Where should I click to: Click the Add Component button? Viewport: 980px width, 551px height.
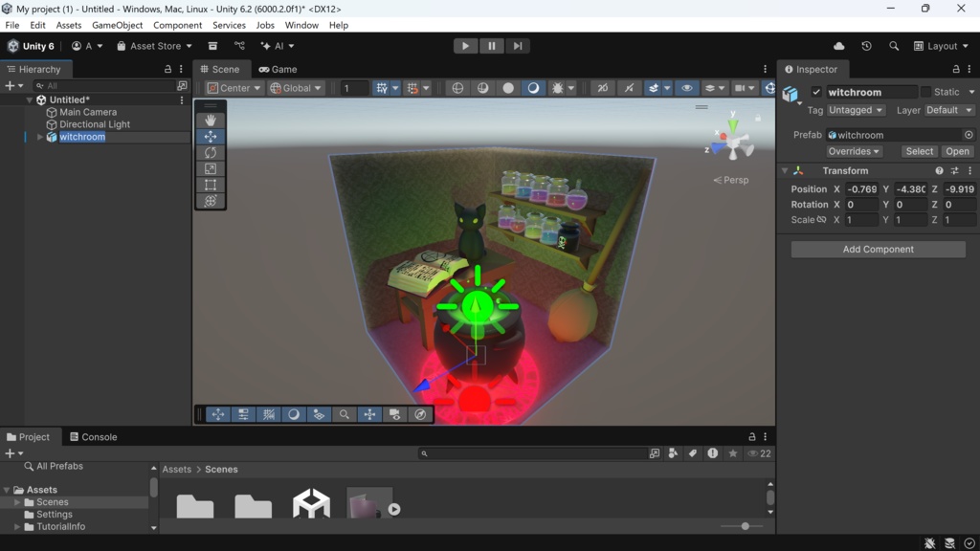pyautogui.click(x=879, y=250)
